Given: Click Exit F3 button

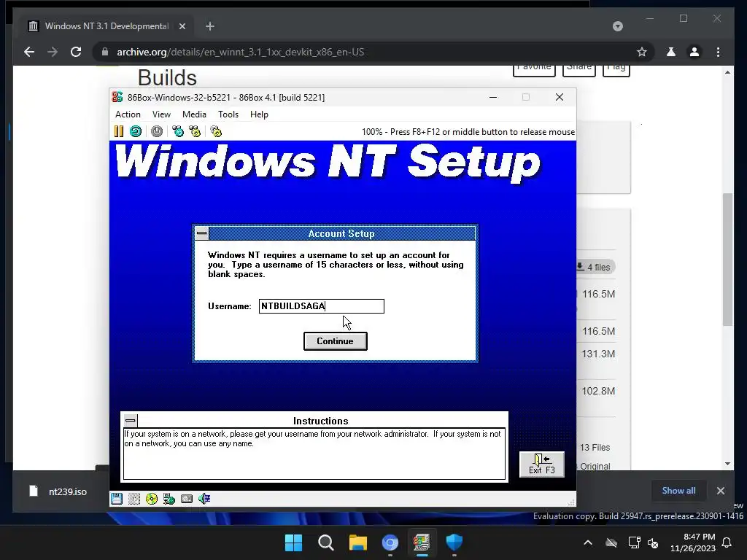Looking at the screenshot, I should coord(542,464).
